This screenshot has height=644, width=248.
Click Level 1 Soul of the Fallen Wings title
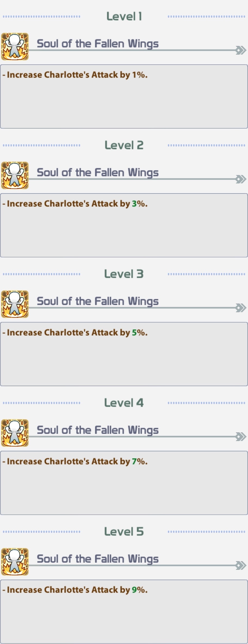click(x=98, y=44)
